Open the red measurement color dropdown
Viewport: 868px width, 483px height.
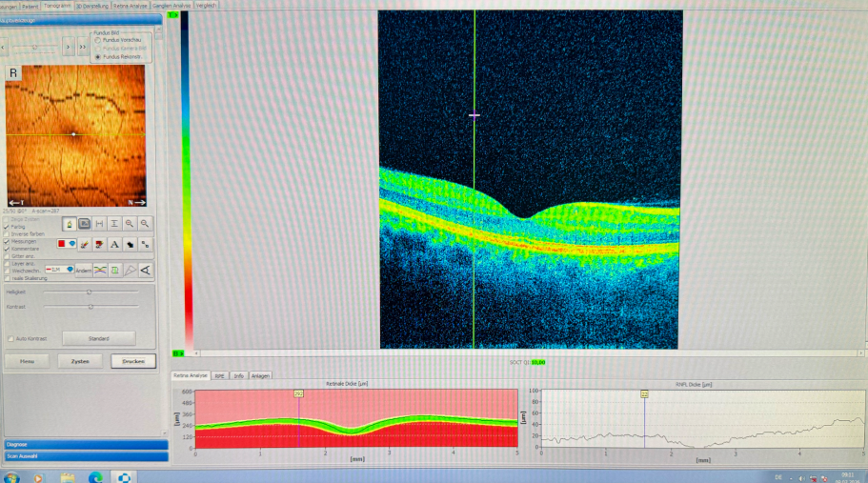point(68,244)
